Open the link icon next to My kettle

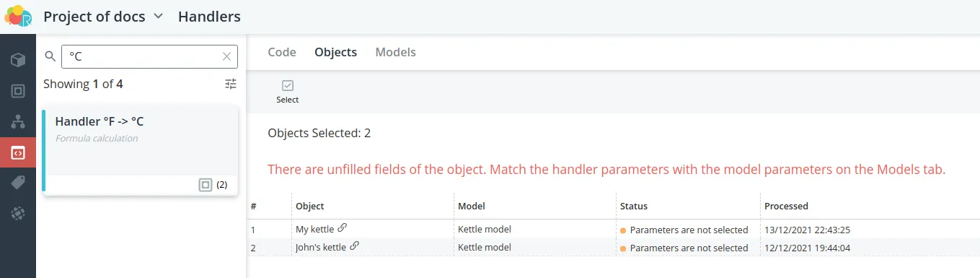pyautogui.click(x=343, y=228)
